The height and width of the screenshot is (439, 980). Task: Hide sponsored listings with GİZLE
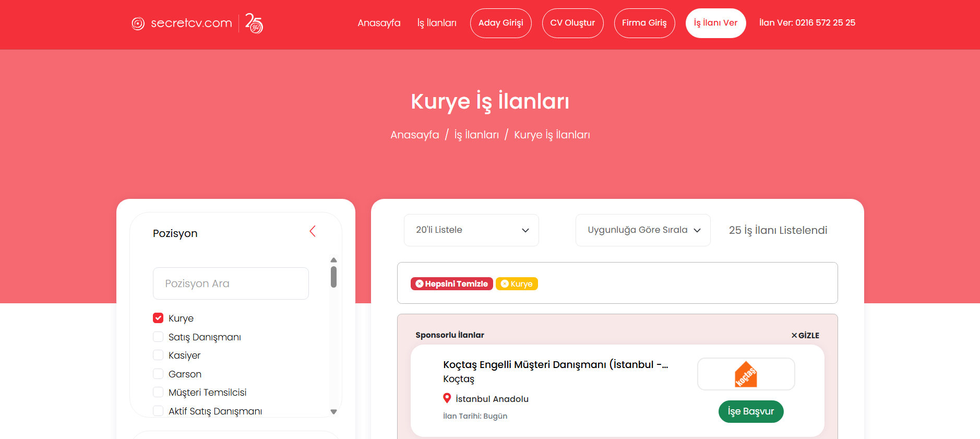point(805,335)
